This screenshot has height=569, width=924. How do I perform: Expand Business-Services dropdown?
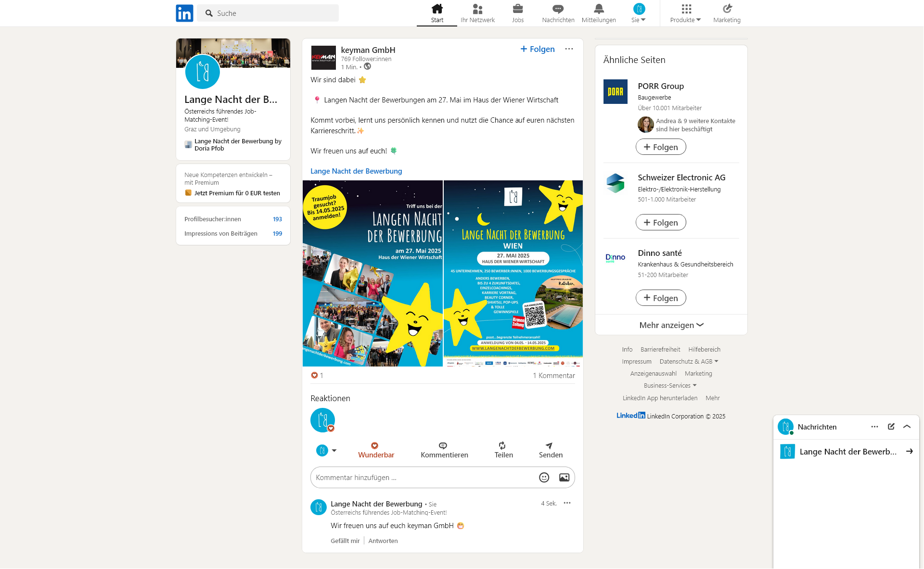pos(670,385)
